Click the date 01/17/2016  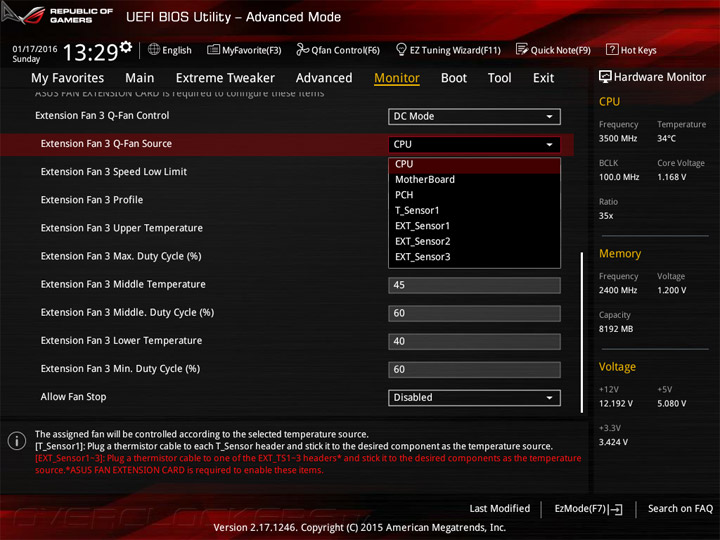coord(35,49)
